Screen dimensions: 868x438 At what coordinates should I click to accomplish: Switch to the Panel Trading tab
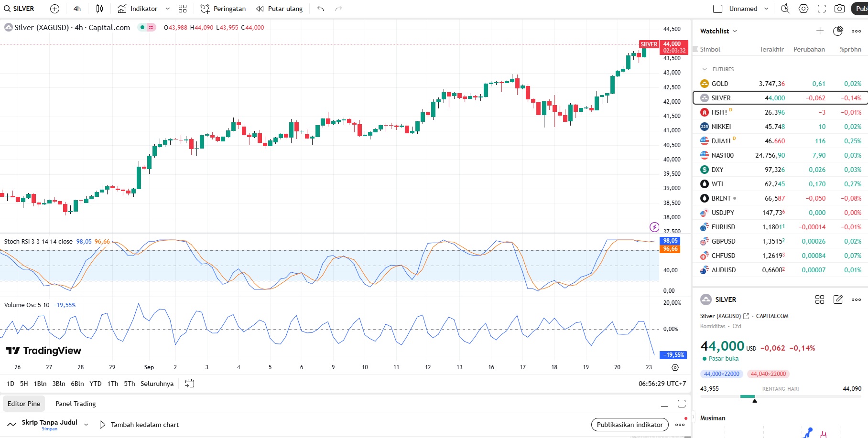tap(76, 404)
